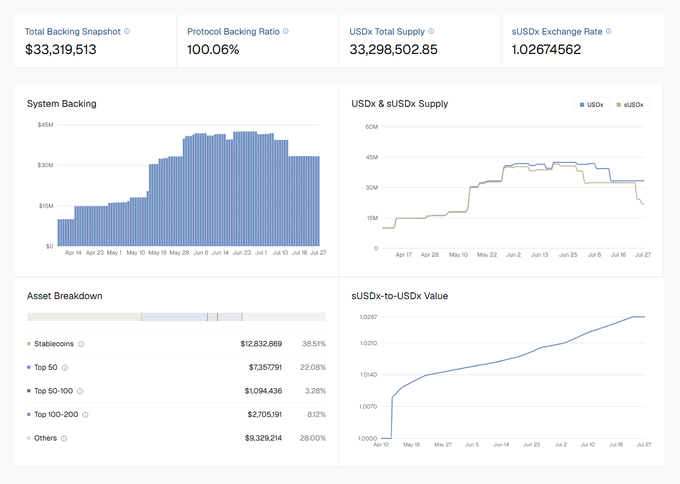Click the 1.02674562 exchange rate value
Screen dimensions: 680x484
point(546,49)
